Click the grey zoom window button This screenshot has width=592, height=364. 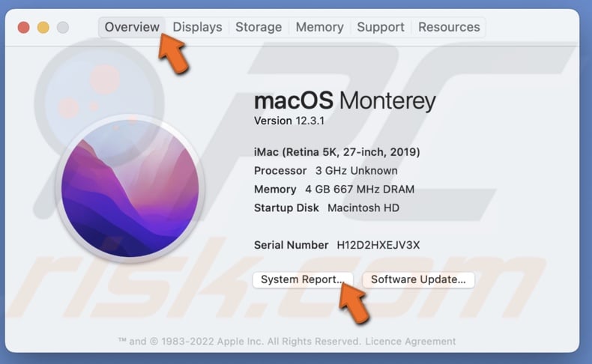pos(63,28)
